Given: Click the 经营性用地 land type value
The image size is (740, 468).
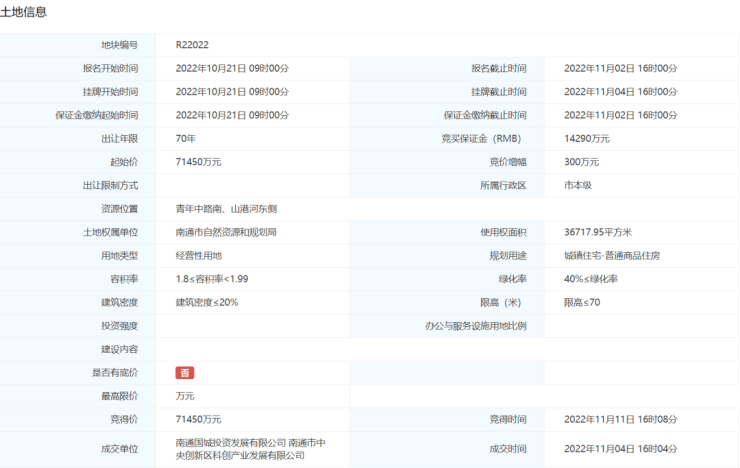Looking at the screenshot, I should point(201,256).
